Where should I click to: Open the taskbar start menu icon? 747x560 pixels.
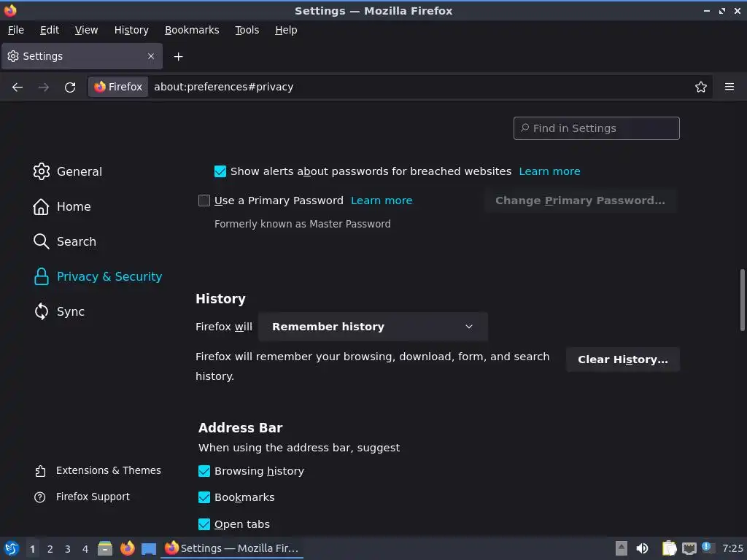[12, 548]
